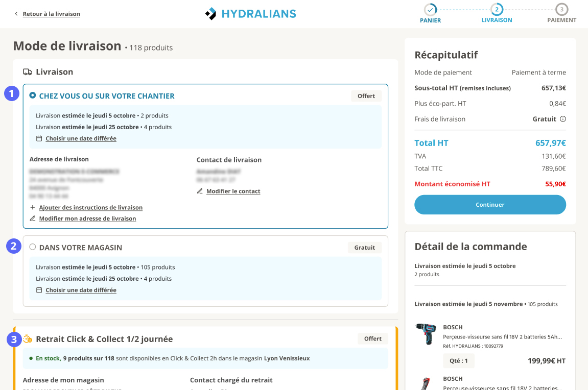
Task: Click the Offert badge on Click & Collect
Action: [373, 338]
